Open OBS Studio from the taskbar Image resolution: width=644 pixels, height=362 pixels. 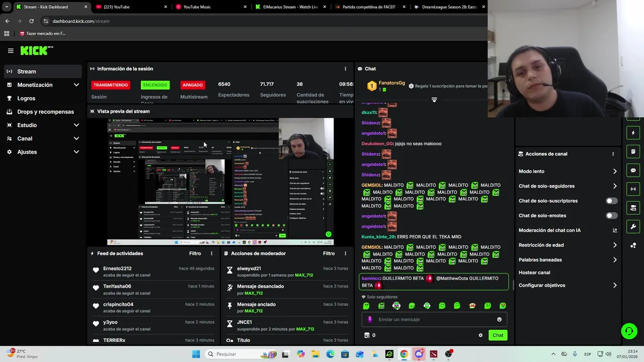coord(448,354)
